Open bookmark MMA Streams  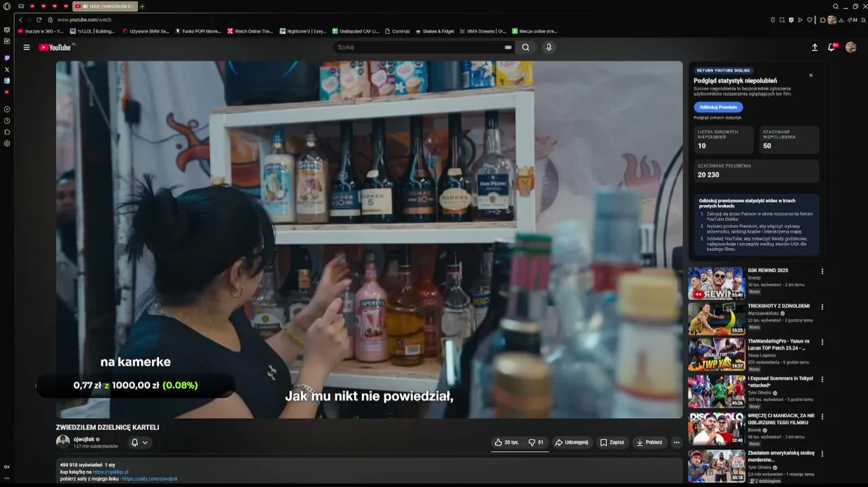point(482,31)
